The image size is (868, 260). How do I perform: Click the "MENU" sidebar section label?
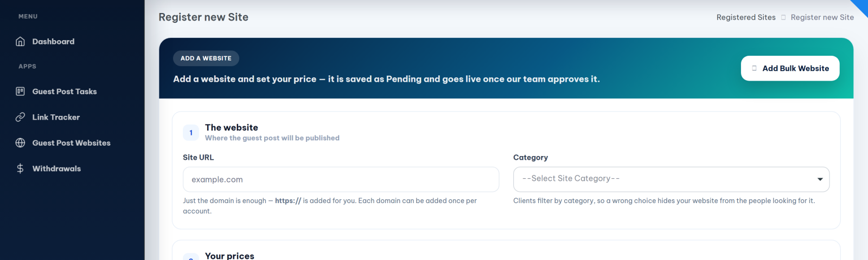click(x=28, y=17)
